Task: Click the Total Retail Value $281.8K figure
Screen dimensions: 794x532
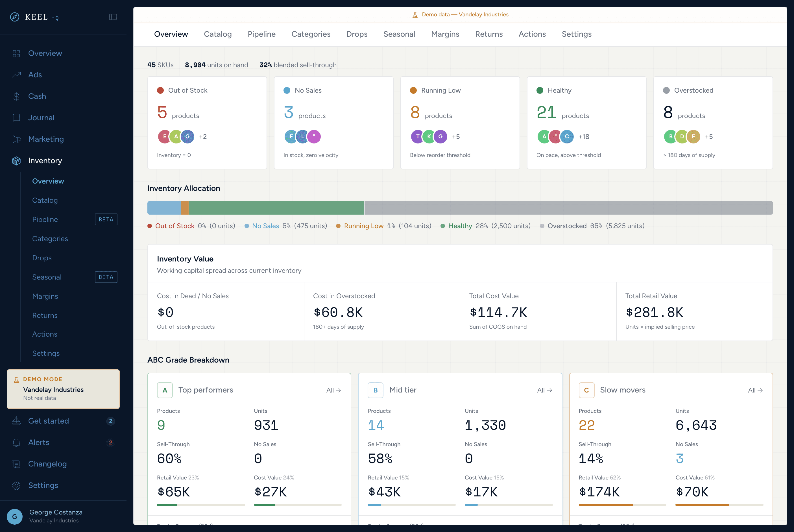Action: pyautogui.click(x=654, y=313)
